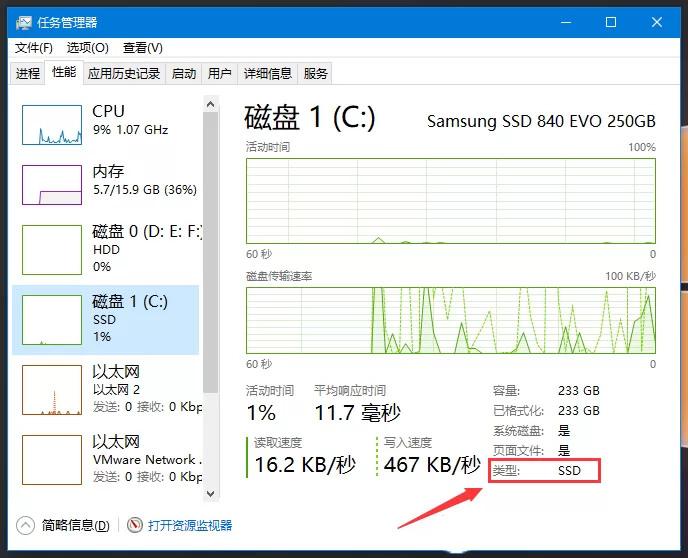This screenshot has height=558, width=688.
Task: Open 磁盘 0 (D: E: F:) HDD entry
Action: 105,249
